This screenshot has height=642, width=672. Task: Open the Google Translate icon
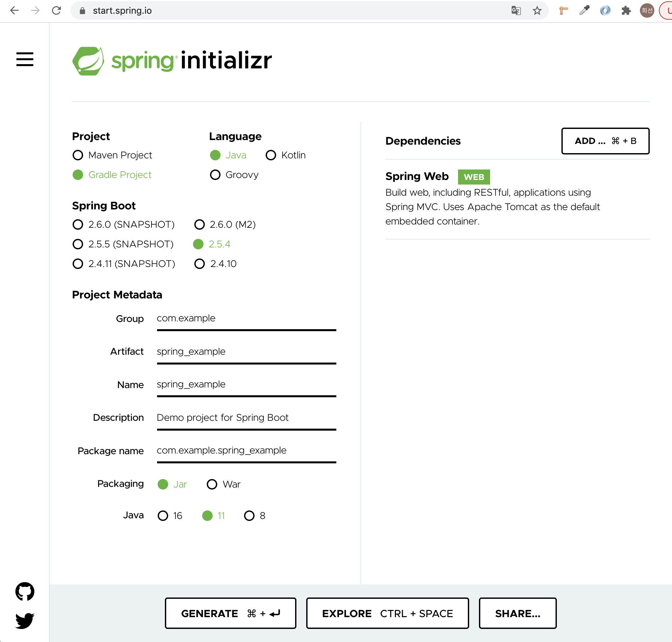tap(516, 10)
